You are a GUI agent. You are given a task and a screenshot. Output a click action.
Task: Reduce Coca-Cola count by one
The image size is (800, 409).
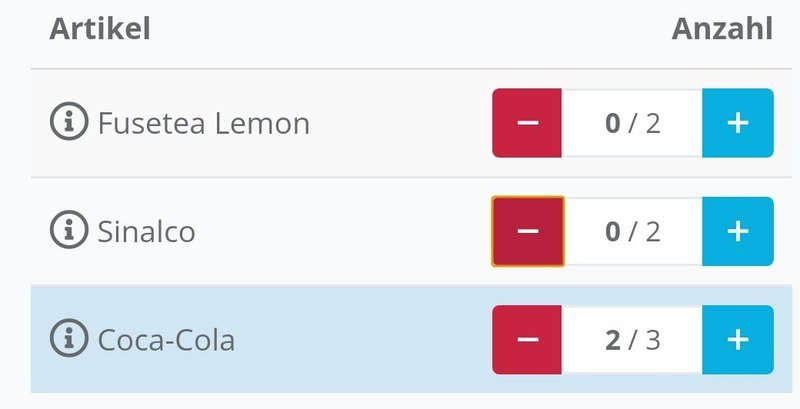click(527, 339)
